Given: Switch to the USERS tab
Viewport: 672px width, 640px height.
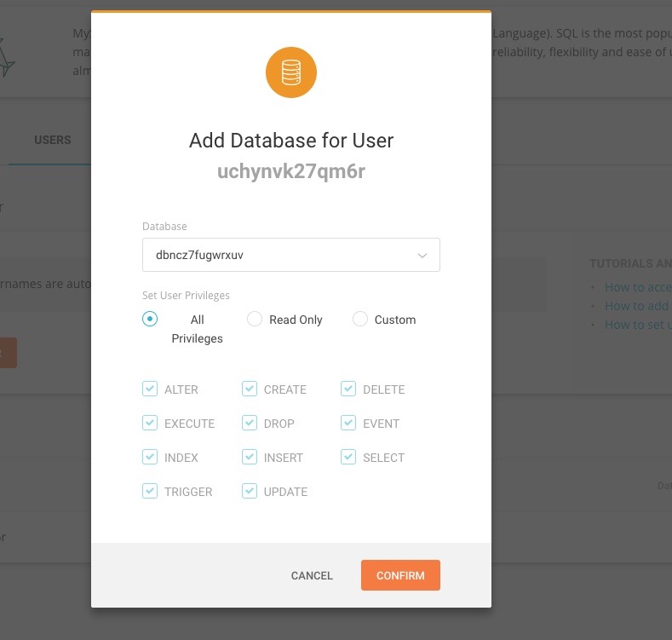Looking at the screenshot, I should (x=53, y=140).
